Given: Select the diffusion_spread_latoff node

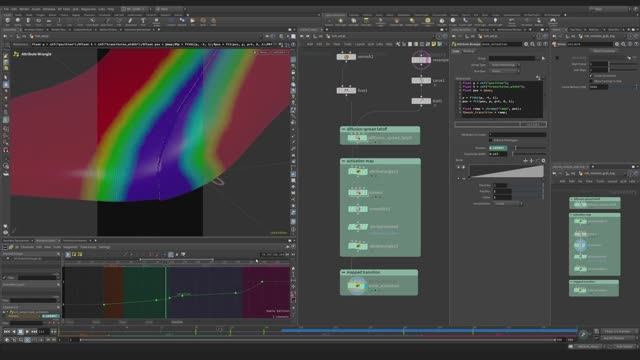Looking at the screenshot, I should [x=357, y=138].
